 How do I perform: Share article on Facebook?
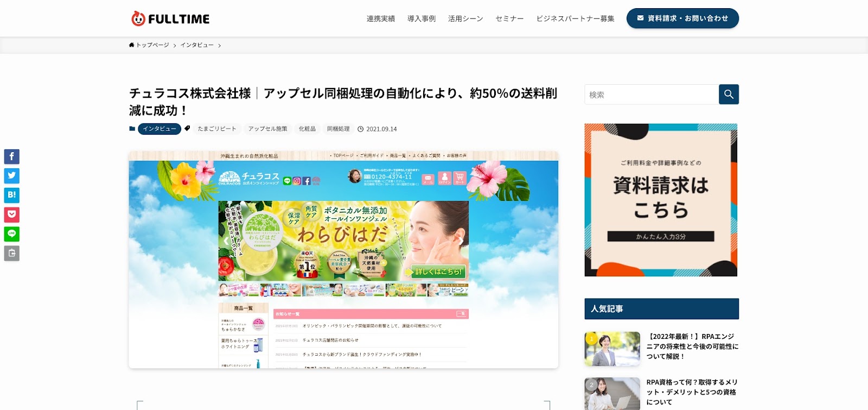12,156
